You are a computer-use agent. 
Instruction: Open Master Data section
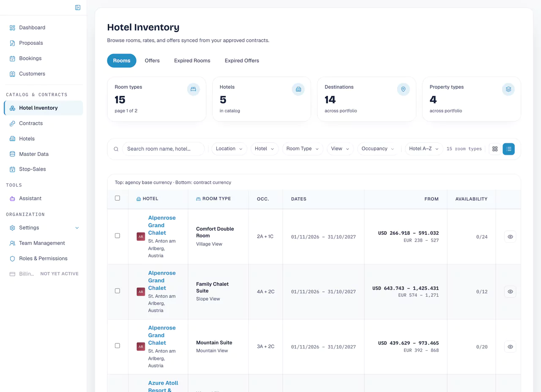point(43,154)
